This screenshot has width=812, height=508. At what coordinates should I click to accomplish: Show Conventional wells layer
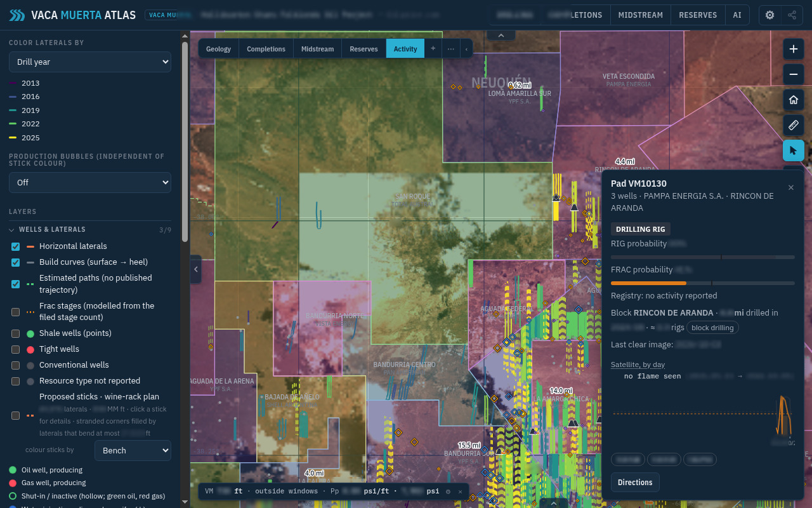[16, 365]
